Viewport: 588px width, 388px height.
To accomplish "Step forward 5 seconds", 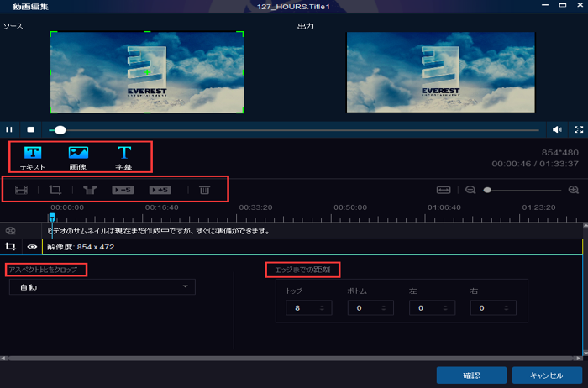I will 160,190.
